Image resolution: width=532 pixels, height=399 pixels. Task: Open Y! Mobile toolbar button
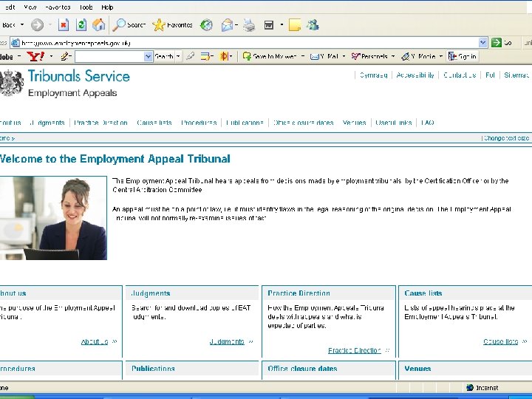pos(418,56)
